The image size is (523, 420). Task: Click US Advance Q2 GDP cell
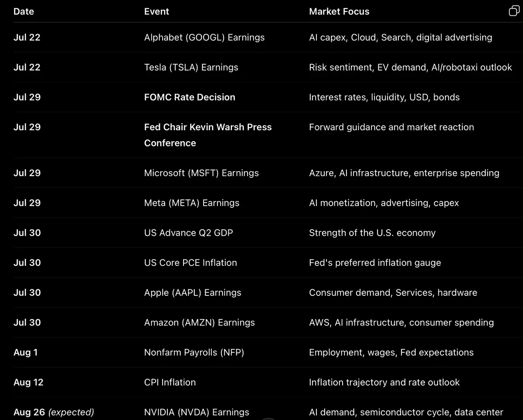(x=189, y=233)
